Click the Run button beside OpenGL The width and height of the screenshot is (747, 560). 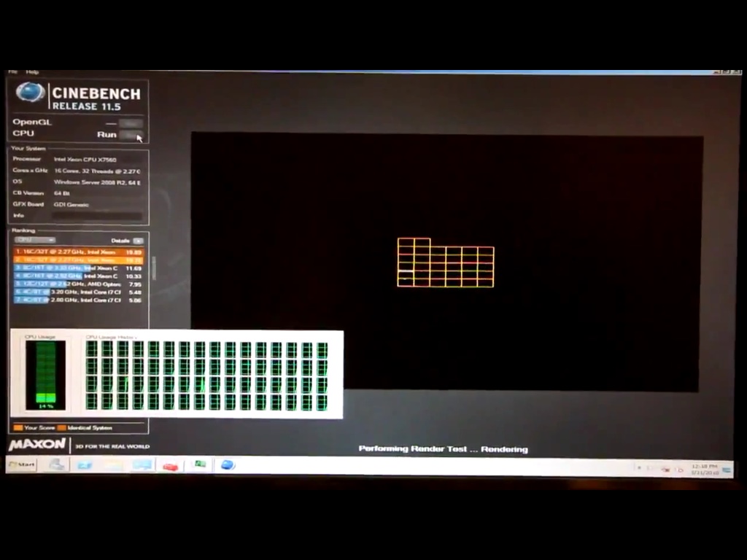[x=131, y=122]
